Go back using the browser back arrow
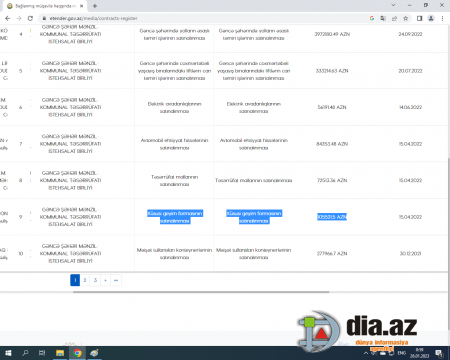The height and width of the screenshot is (360, 450). click(8, 18)
